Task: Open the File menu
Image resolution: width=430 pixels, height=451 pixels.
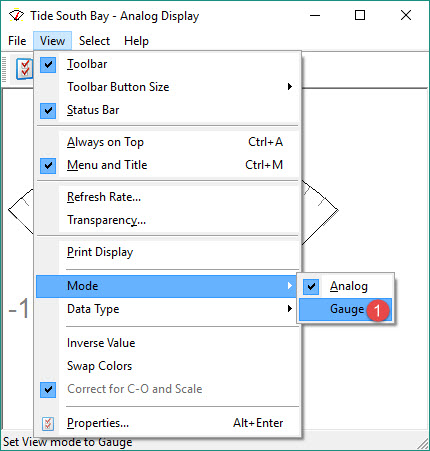Action: coord(17,41)
